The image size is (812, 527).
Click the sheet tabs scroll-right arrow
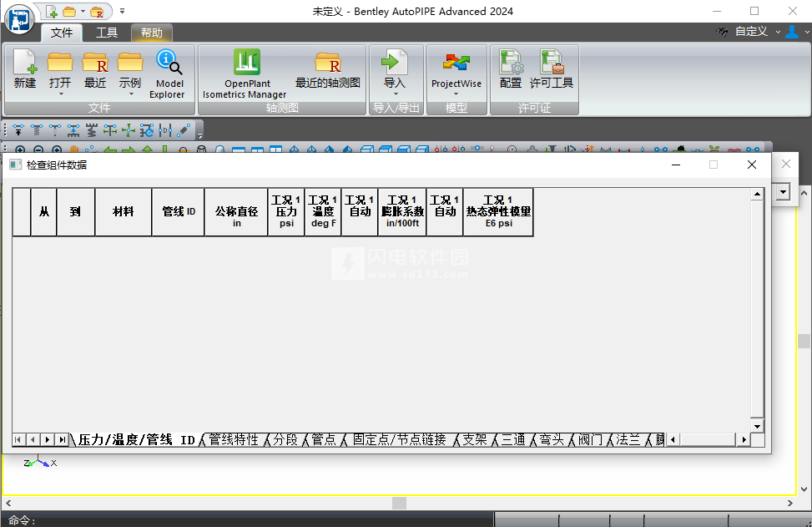click(744, 439)
